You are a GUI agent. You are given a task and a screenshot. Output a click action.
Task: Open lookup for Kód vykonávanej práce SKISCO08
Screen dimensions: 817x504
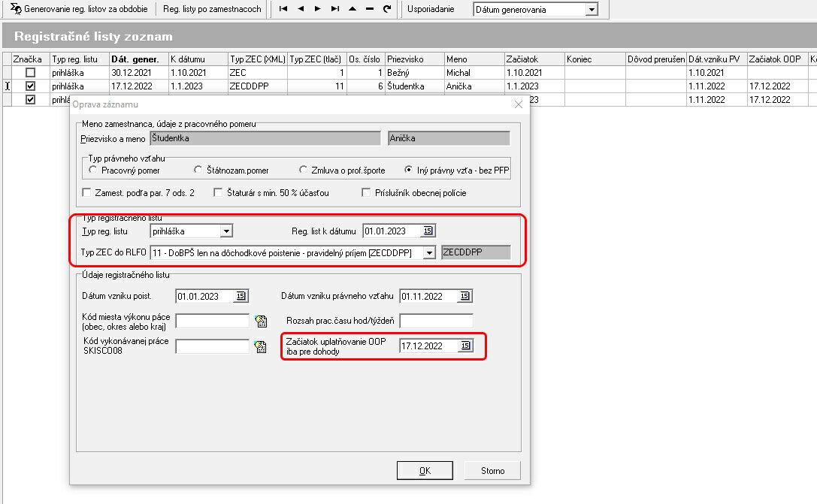[x=261, y=347]
